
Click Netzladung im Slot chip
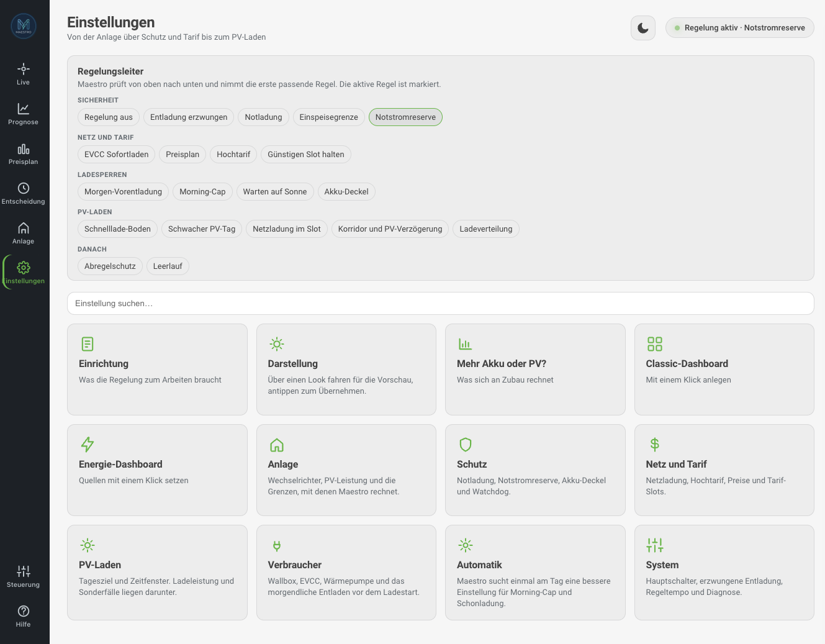click(287, 229)
